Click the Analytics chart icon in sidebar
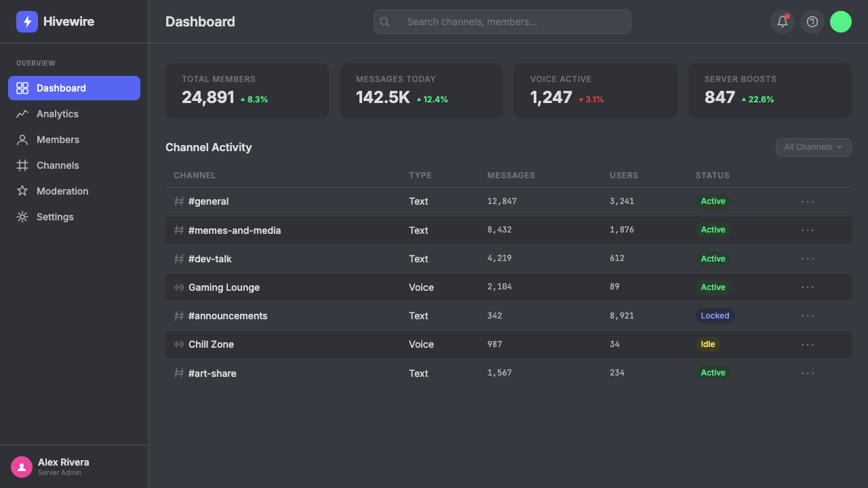This screenshot has height=488, width=868. click(22, 114)
